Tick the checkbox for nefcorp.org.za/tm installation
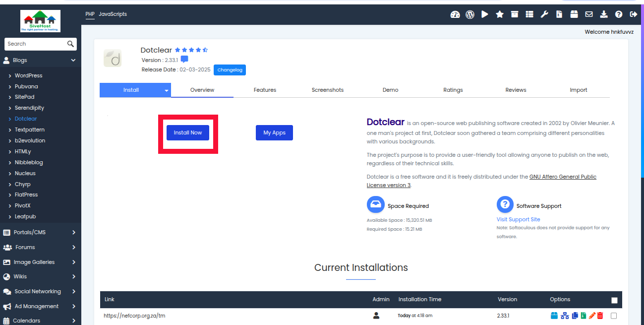644x325 pixels. [x=614, y=316]
